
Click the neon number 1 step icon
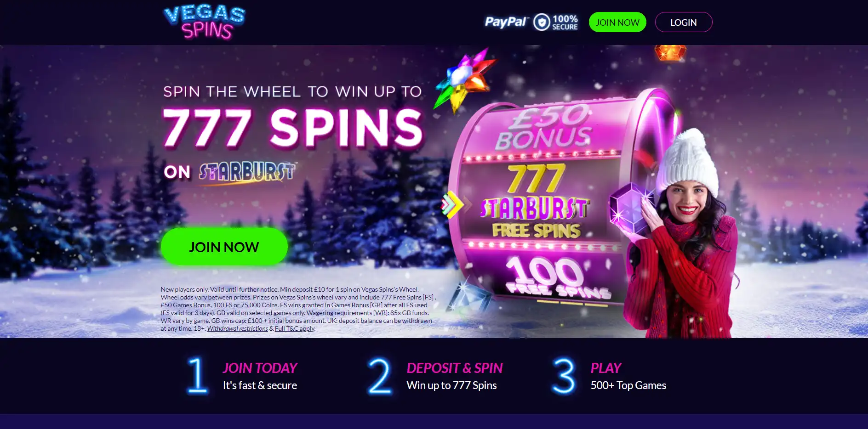pyautogui.click(x=197, y=376)
